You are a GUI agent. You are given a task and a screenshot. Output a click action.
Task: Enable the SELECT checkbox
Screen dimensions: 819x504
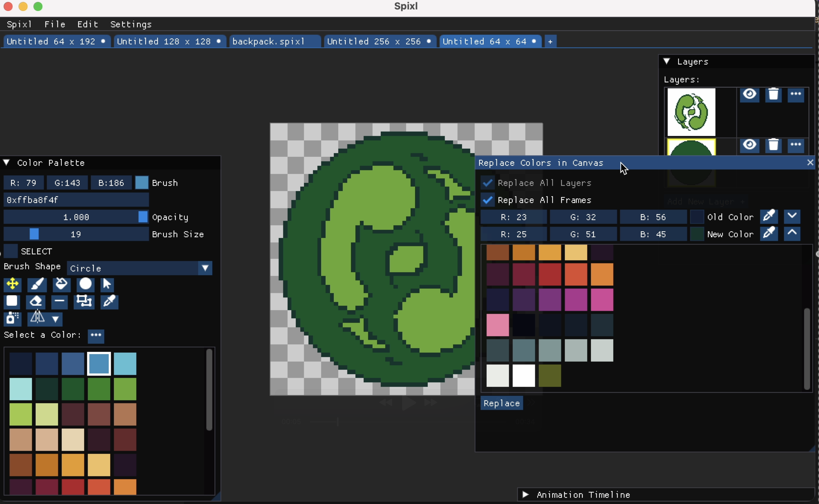[x=11, y=251]
